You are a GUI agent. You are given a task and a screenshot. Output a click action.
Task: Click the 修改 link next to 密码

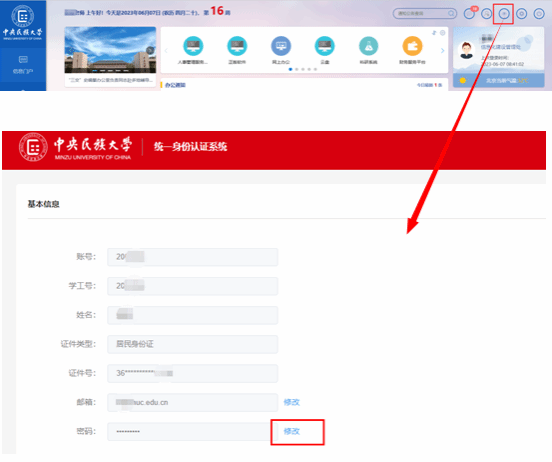[291, 431]
